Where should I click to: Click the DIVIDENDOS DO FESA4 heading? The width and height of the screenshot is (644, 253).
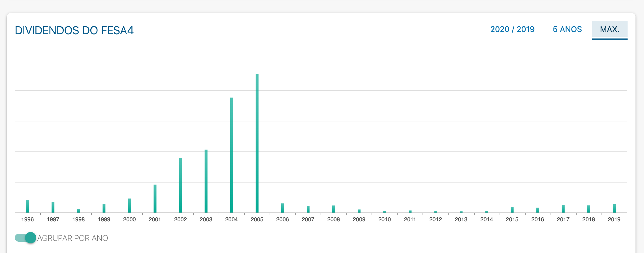pos(74,30)
